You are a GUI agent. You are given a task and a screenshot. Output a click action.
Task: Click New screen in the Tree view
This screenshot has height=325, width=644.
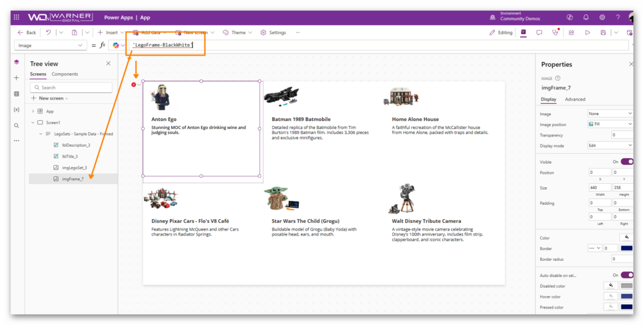[50, 98]
